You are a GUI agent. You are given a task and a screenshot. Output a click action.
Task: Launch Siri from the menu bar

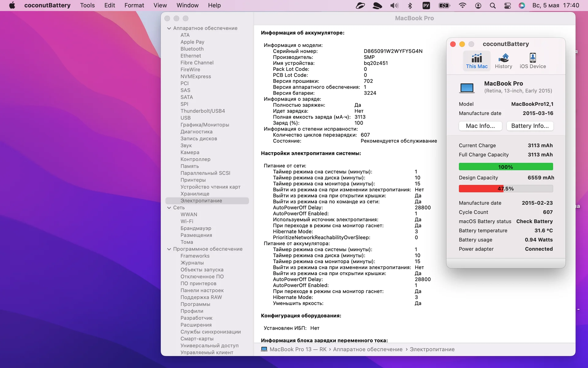click(522, 5)
